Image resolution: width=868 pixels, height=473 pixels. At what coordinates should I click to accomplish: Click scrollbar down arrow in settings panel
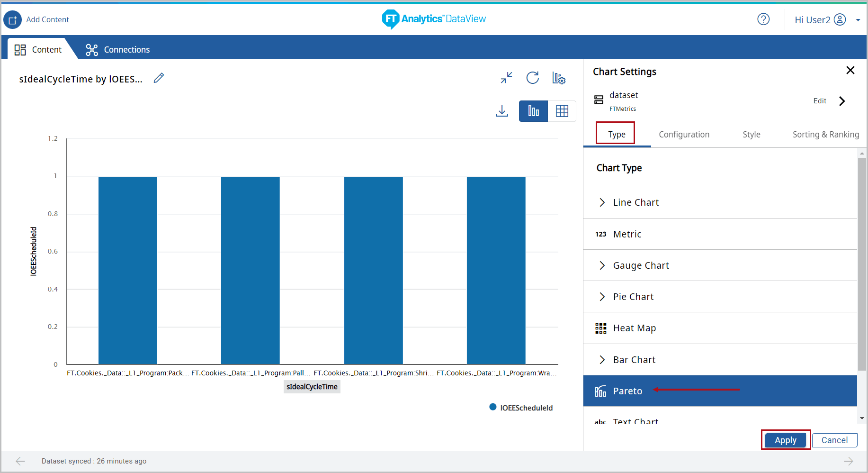point(862,418)
